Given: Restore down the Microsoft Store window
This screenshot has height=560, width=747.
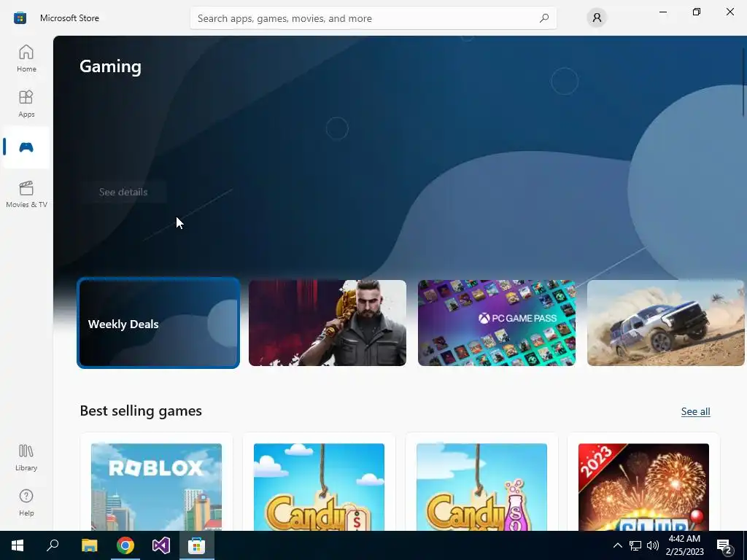Looking at the screenshot, I should (x=697, y=12).
